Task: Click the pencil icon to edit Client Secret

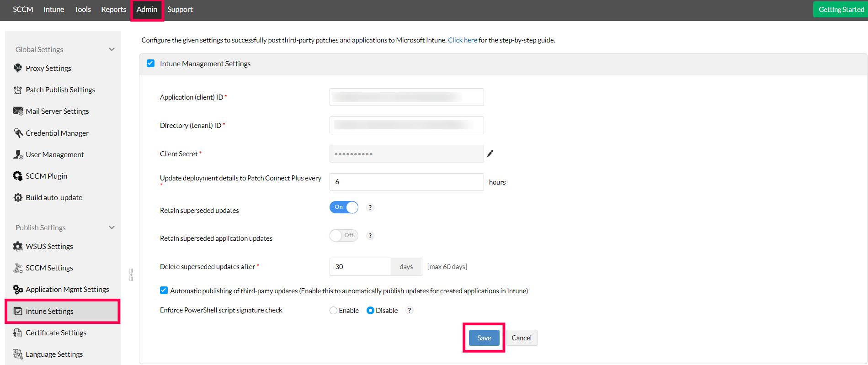Action: coord(490,153)
